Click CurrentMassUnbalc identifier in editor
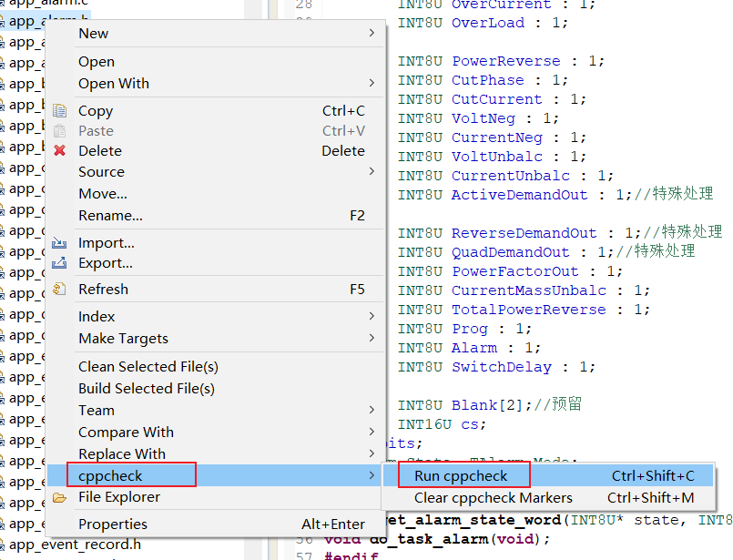This screenshot has height=560, width=733. 529,290
